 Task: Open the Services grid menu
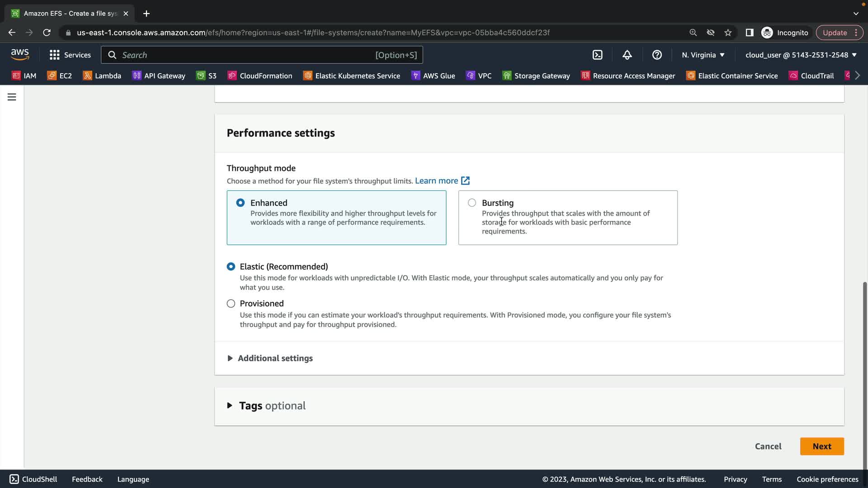click(x=70, y=55)
